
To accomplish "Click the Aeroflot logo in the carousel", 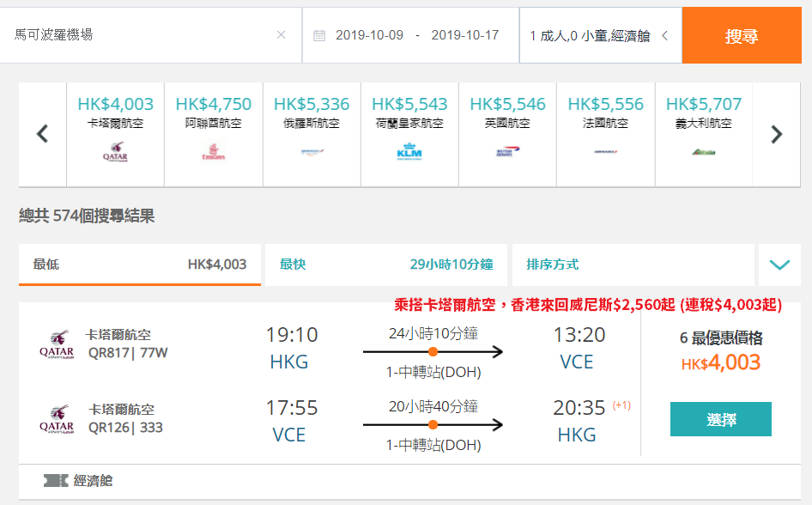I will [x=312, y=152].
